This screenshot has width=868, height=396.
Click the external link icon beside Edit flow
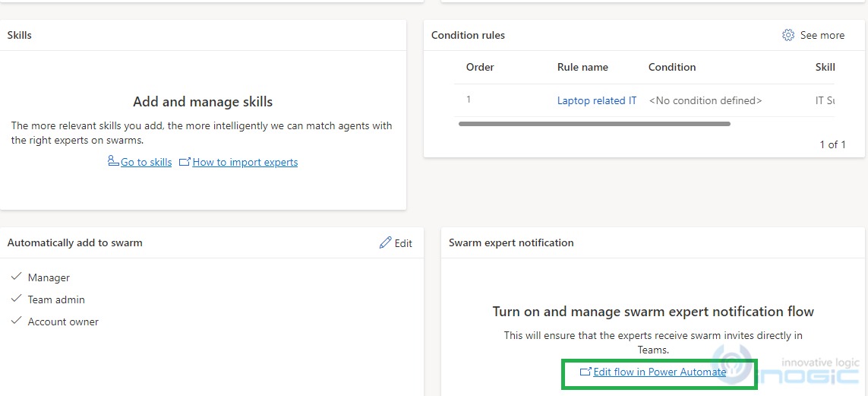(x=586, y=372)
